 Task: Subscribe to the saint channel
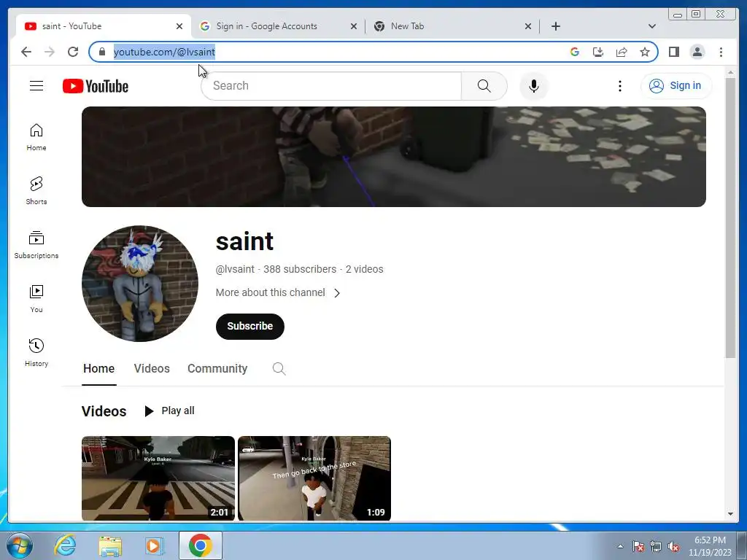(x=250, y=326)
